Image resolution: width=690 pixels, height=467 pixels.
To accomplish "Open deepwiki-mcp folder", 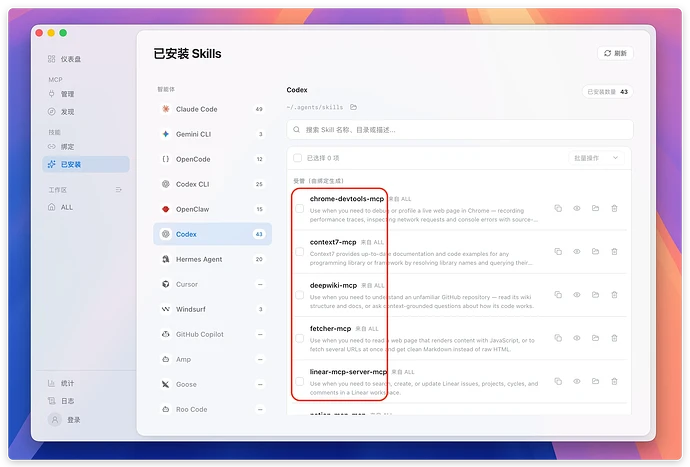I will [595, 295].
